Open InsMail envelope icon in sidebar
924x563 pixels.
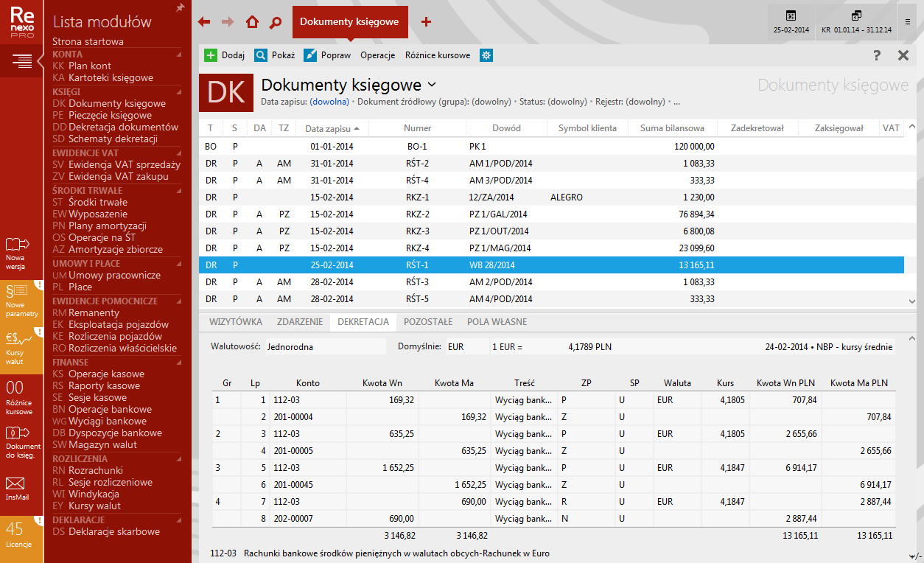pyautogui.click(x=15, y=488)
